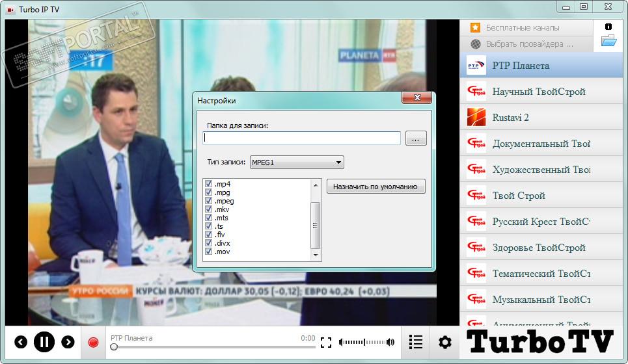Open the info icon in sidebar corner
Viewport: 628px width, 364px height.
pos(608,27)
